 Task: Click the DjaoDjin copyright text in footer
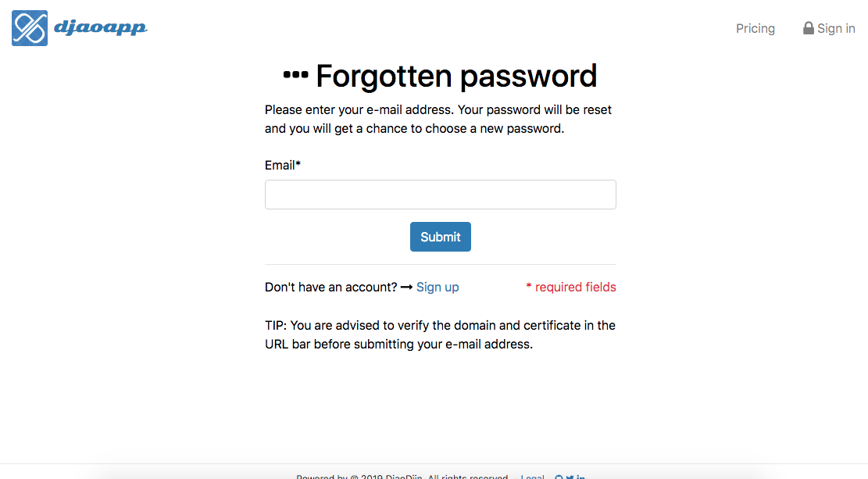tap(402, 476)
